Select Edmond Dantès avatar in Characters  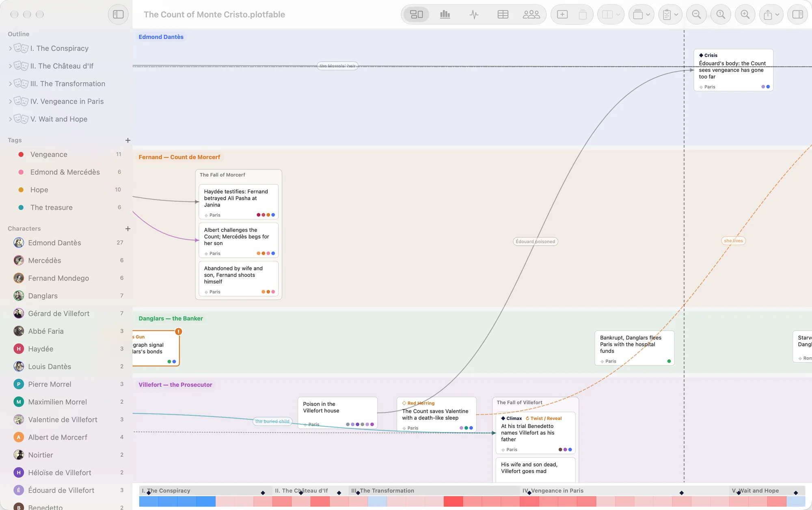[19, 243]
